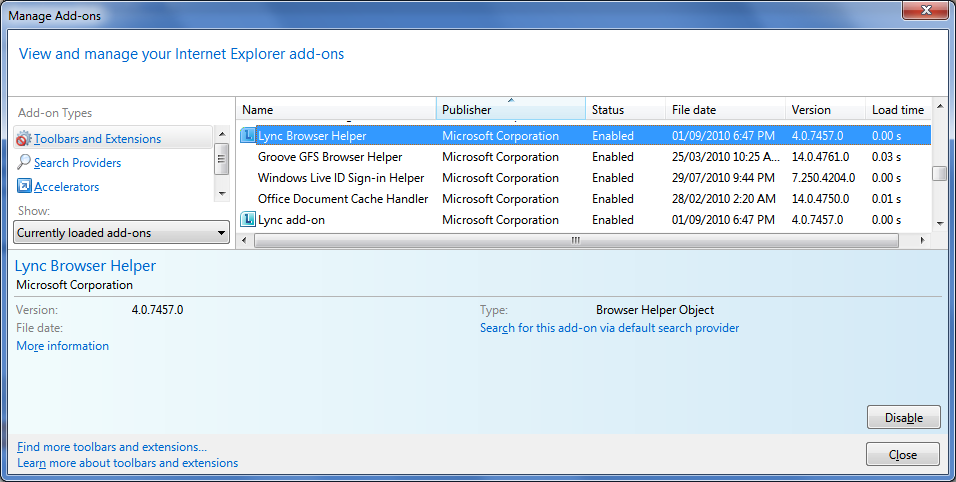Sort list by Load time column
This screenshot has height=482, width=956.
click(898, 110)
